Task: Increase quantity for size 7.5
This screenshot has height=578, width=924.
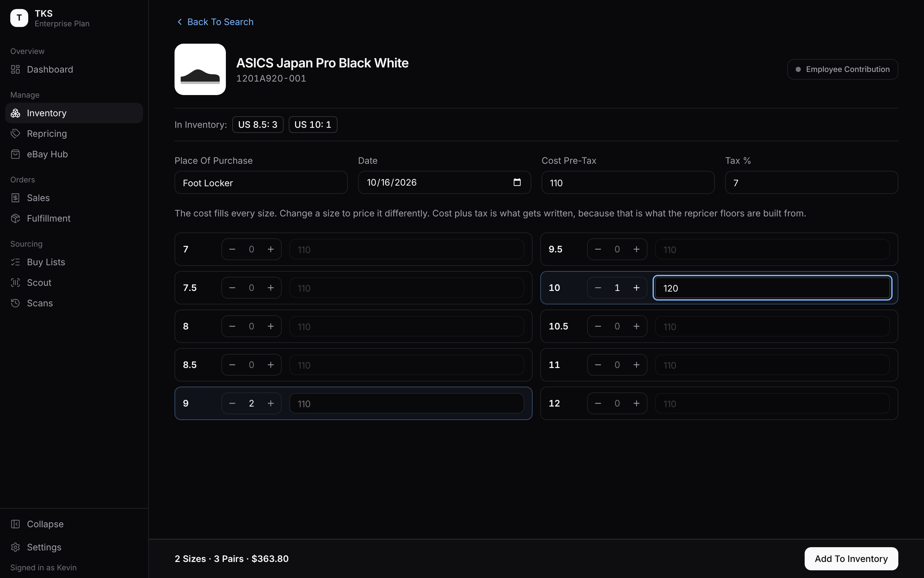Action: 271,288
